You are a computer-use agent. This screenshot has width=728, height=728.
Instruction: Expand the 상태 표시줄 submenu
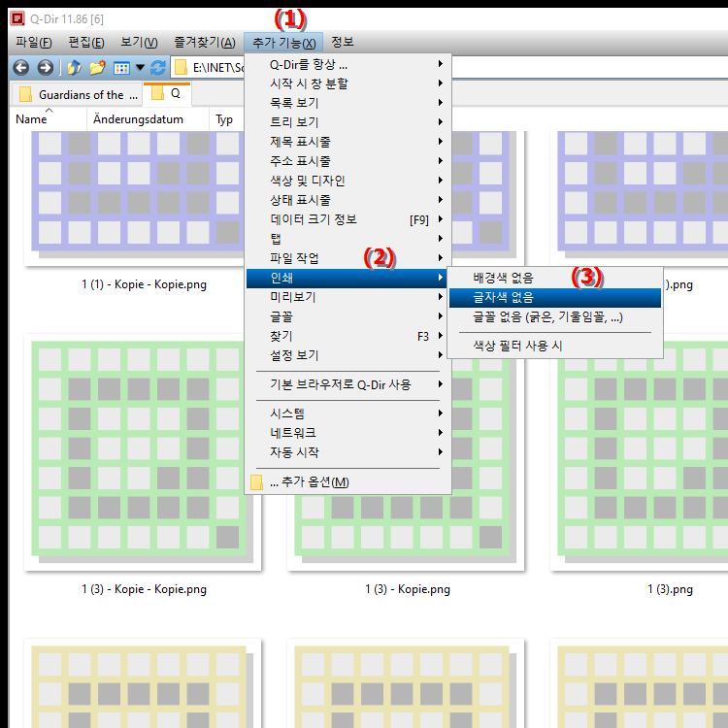347,200
